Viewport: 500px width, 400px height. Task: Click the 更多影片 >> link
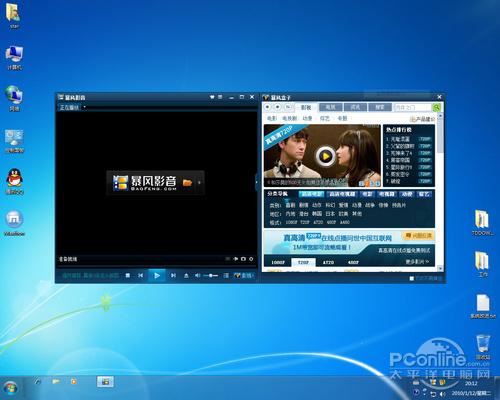coord(417,262)
